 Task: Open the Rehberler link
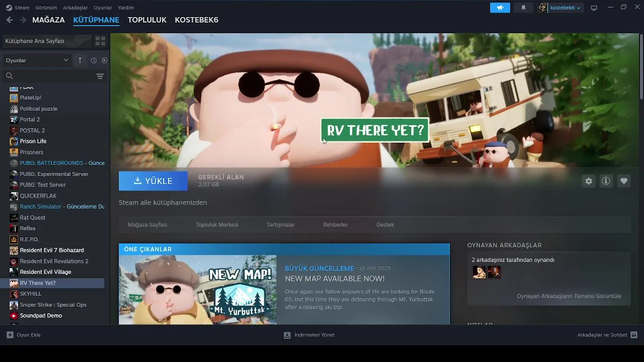pyautogui.click(x=336, y=225)
